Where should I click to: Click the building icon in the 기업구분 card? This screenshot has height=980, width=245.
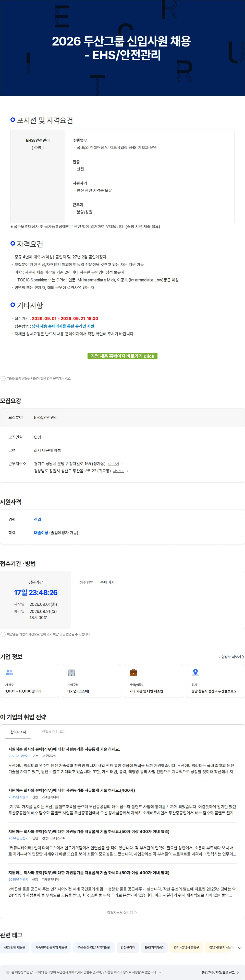click(71, 673)
